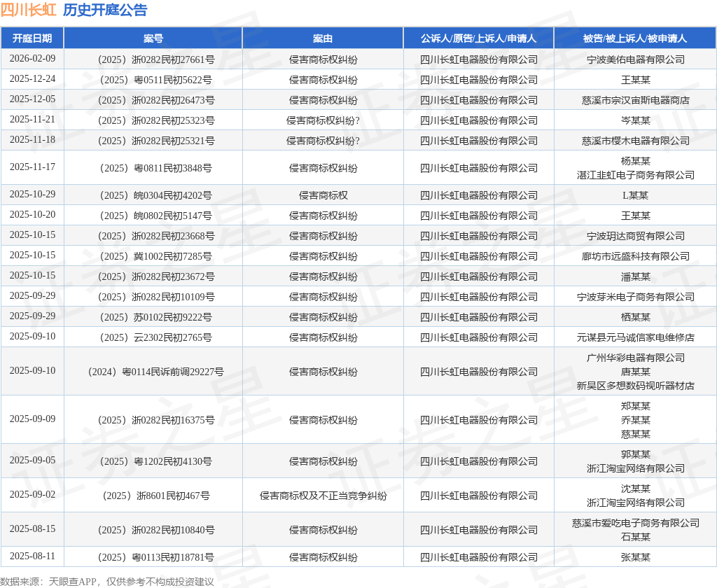
Task: Select date cell 2025-10-20
Action: click(32, 214)
